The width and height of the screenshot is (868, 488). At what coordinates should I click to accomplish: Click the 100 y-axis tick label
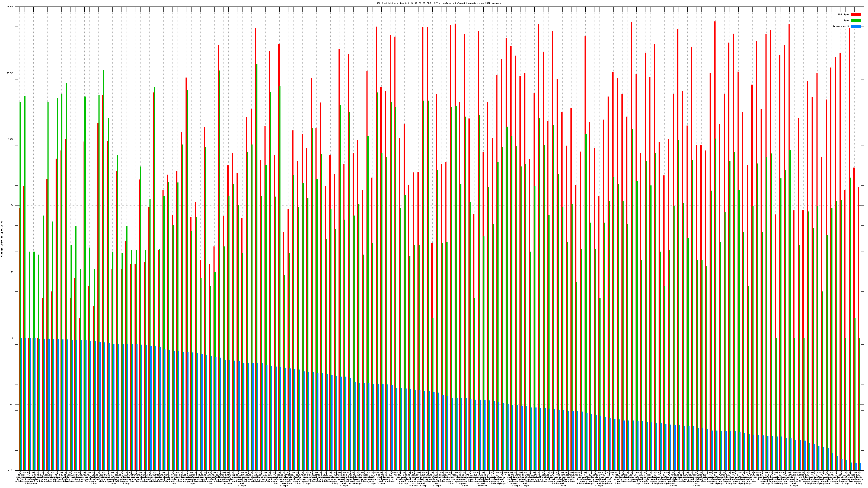pyautogui.click(x=12, y=206)
